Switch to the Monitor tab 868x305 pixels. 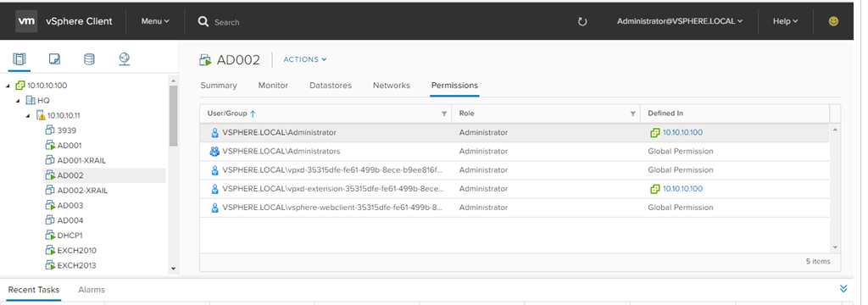273,86
